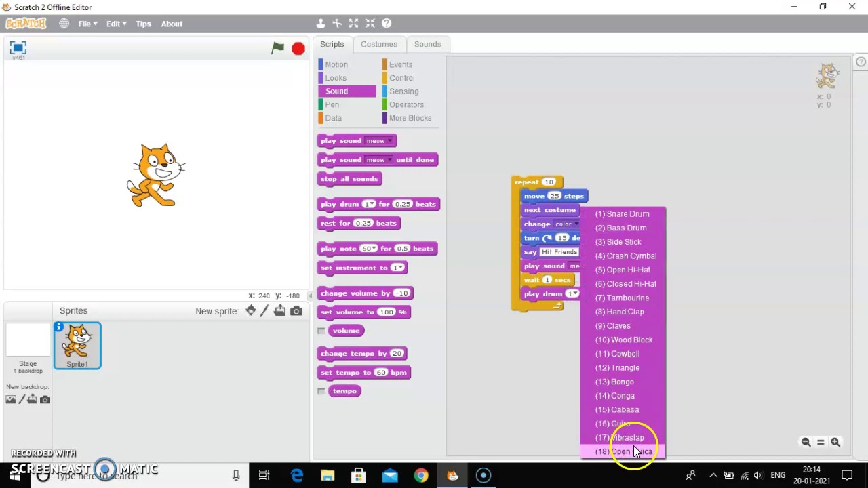Select the Grow sprite tool
Viewport: 868px width, 488px height.
353,24
